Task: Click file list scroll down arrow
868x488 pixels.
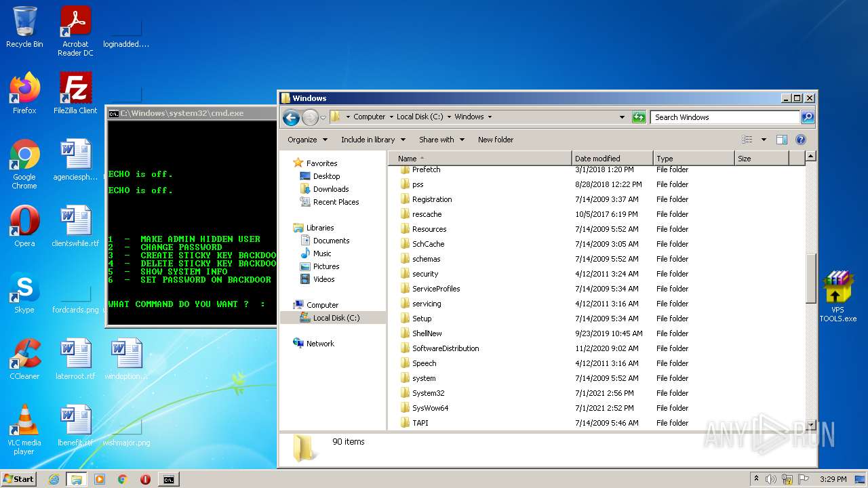Action: click(x=810, y=424)
